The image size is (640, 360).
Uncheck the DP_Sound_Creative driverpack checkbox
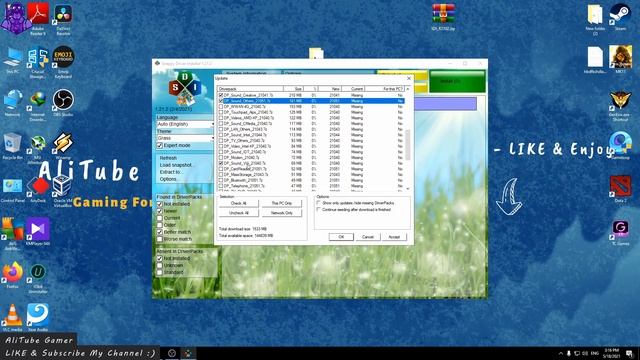click(x=221, y=95)
